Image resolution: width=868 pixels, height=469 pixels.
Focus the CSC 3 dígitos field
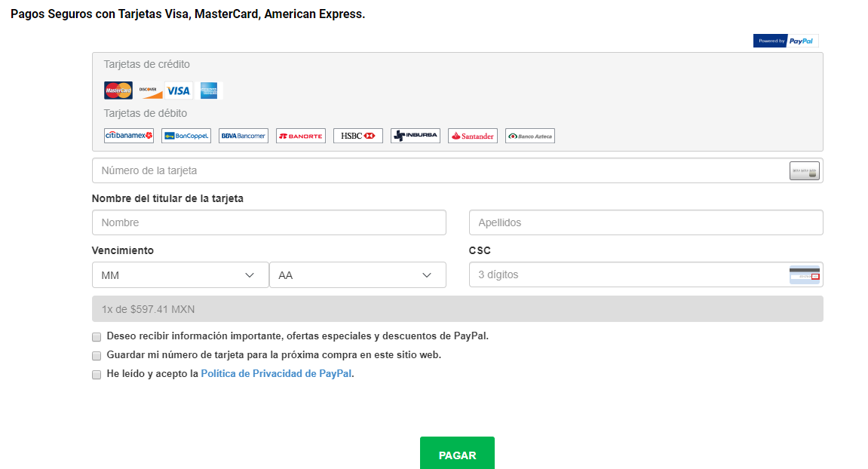646,274
